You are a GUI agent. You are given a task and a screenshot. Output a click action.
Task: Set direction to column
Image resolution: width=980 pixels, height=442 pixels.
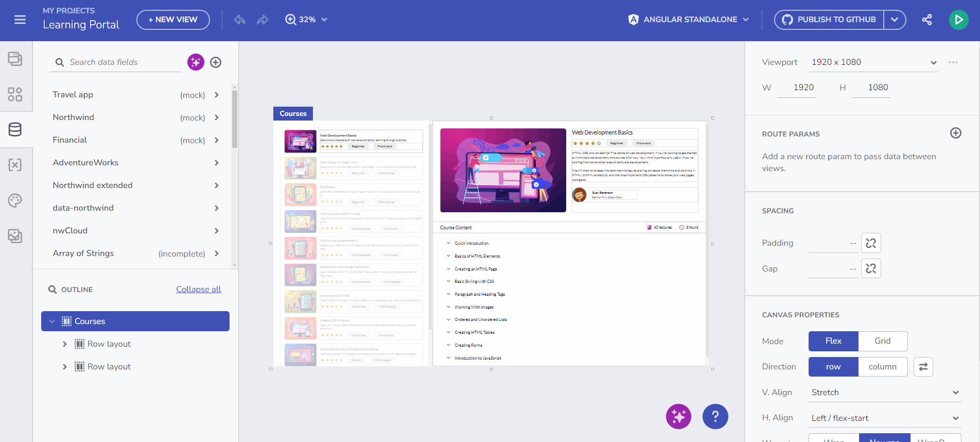tap(882, 367)
